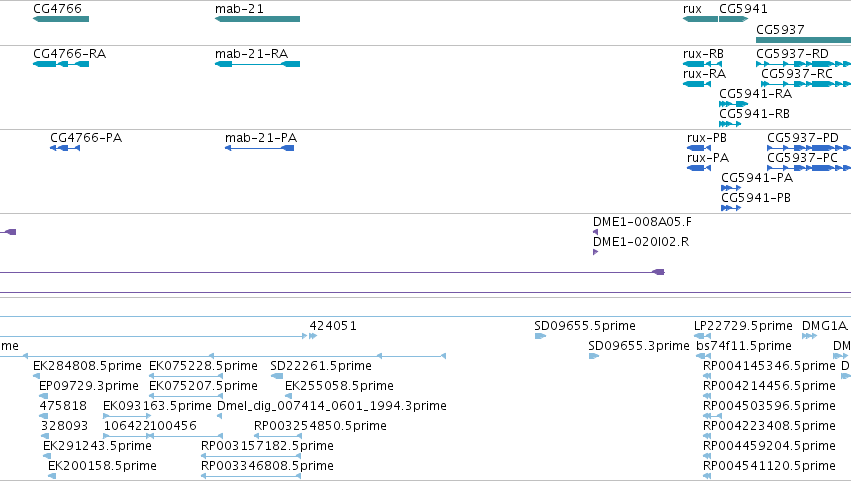Screen dimensions: 851x481
Task: Select RP004503596.5prime EST
Action: [713, 416]
